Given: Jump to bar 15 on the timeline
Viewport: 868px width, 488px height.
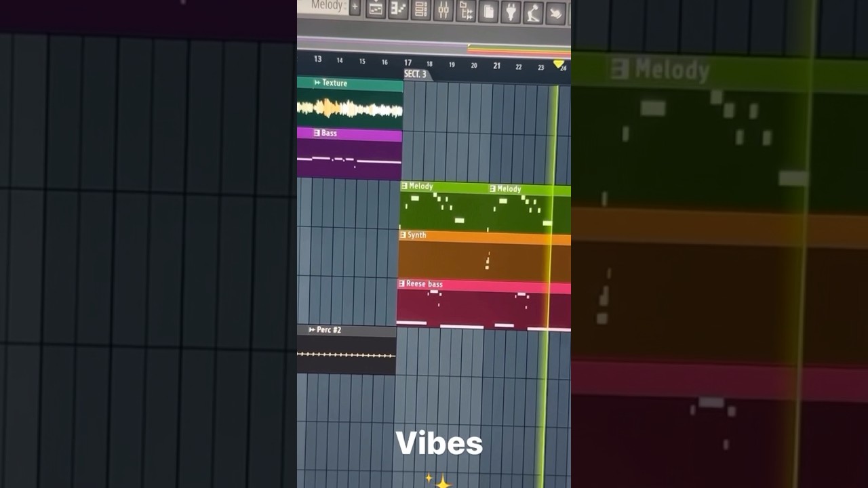Looking at the screenshot, I should click(362, 61).
